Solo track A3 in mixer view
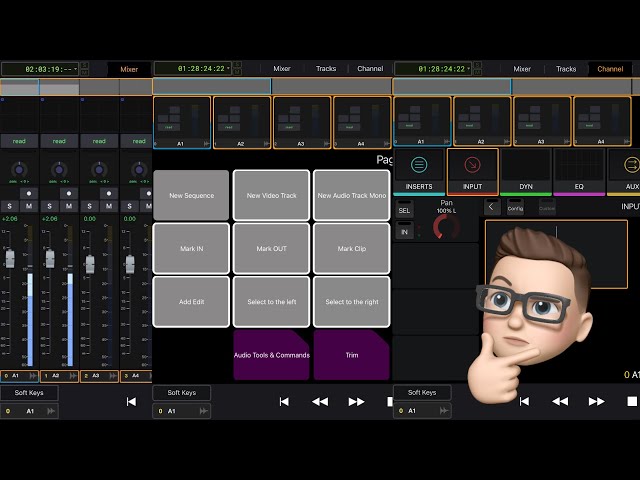The width and height of the screenshot is (640, 480). [x=89, y=206]
